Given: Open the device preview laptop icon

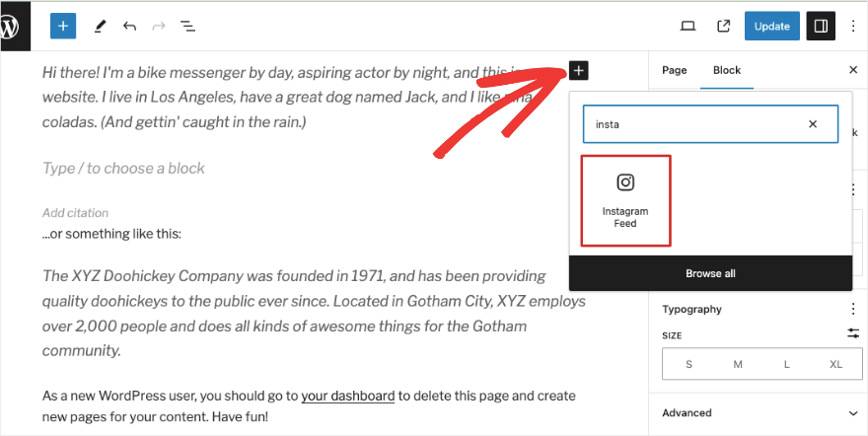Looking at the screenshot, I should (x=688, y=27).
